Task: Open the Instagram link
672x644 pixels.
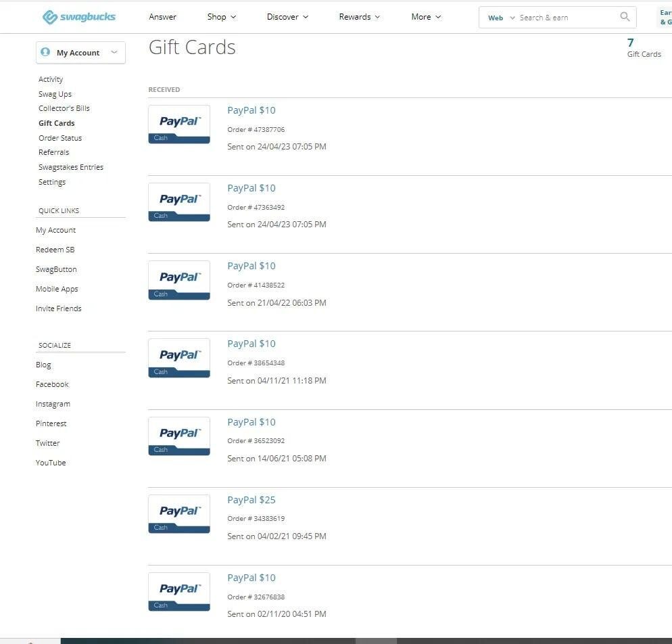Action: [x=53, y=404]
